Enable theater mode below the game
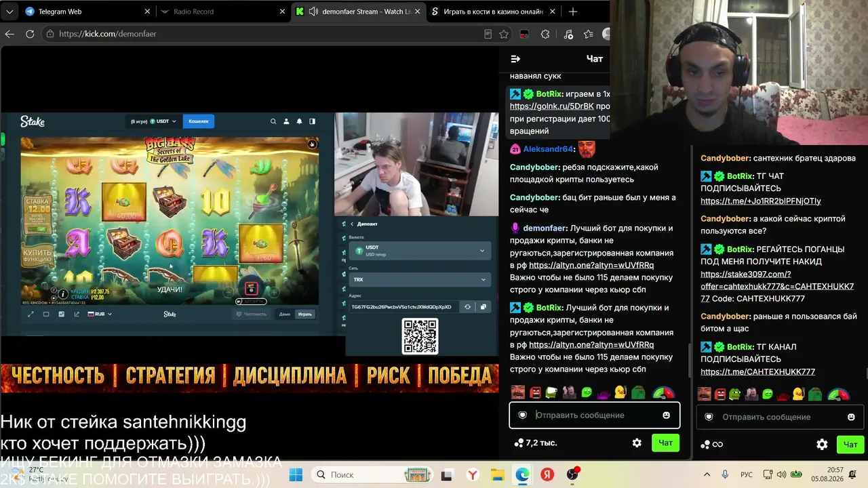The image size is (868, 488). pyautogui.click(x=46, y=314)
